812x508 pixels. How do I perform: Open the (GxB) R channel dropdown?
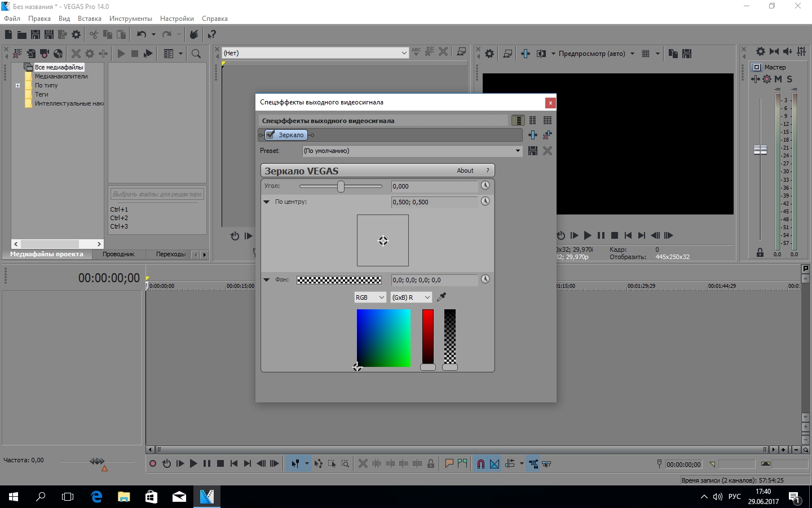click(x=411, y=297)
